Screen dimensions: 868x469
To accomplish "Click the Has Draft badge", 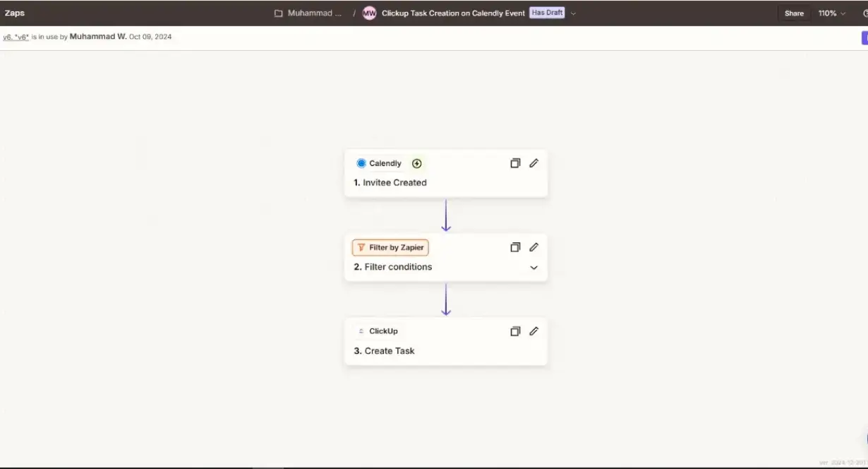I will [548, 13].
